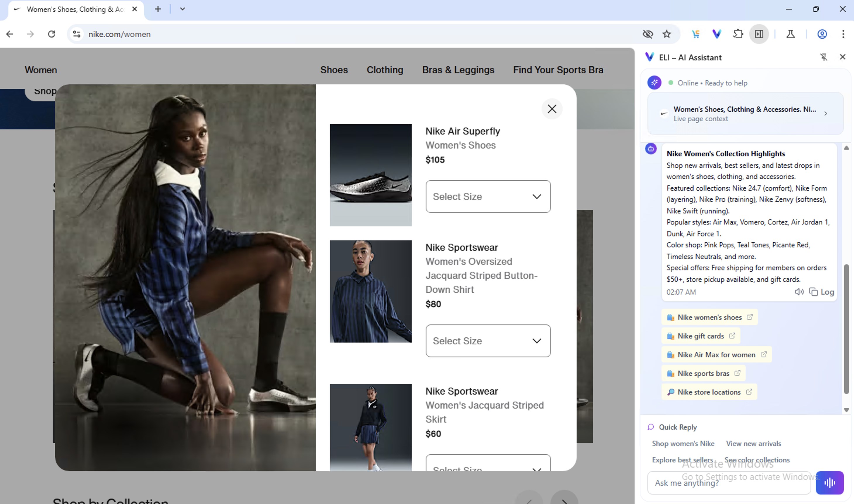Open the Log link on the message

827,292
